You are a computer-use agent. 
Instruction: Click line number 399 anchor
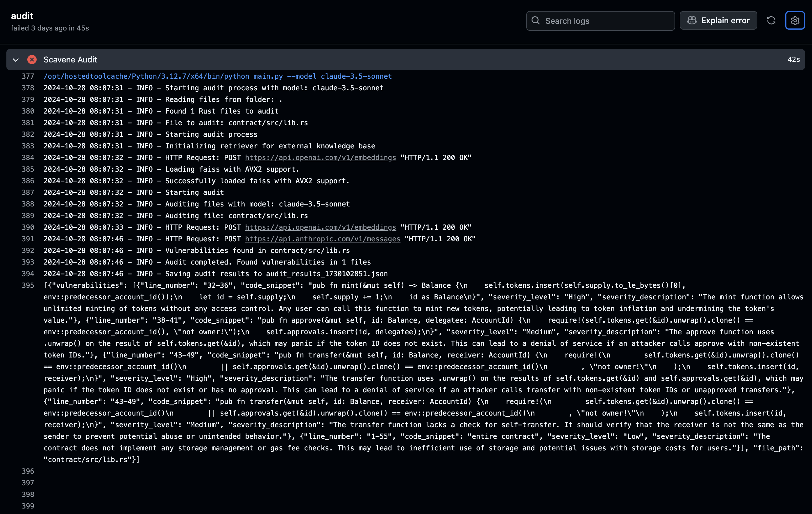(28, 506)
